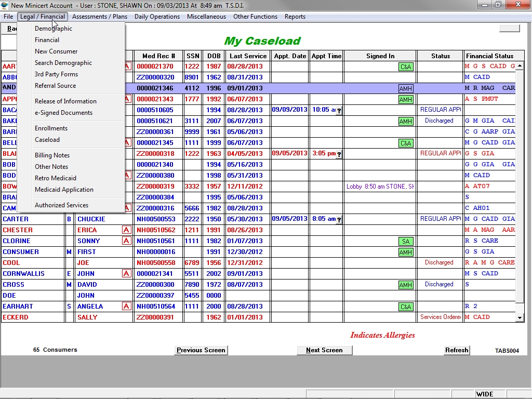Viewport: 532px width, 399px height.
Task: Click the C&A badge in EARHART row
Action: (x=406, y=307)
